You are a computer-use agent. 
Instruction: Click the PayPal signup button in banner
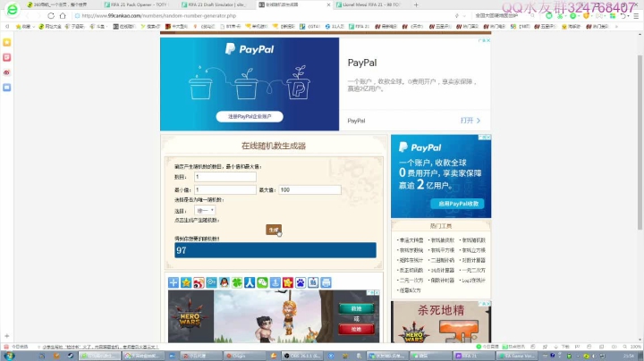[x=250, y=116]
